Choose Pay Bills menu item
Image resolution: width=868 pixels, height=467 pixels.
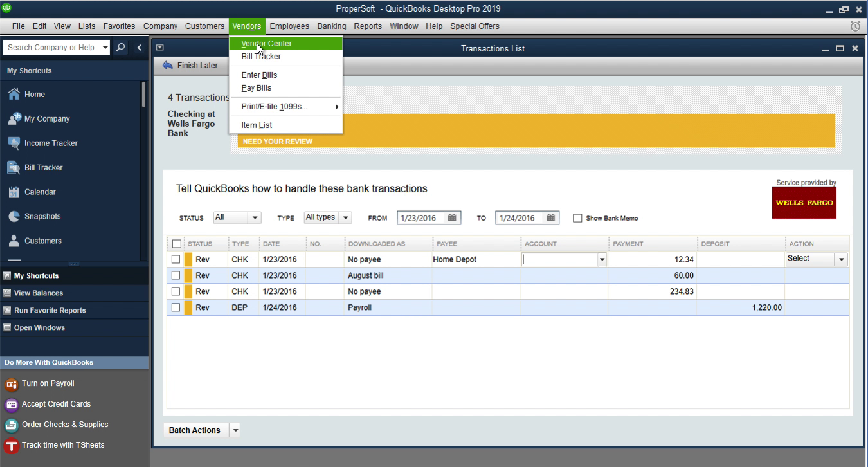click(x=285, y=88)
